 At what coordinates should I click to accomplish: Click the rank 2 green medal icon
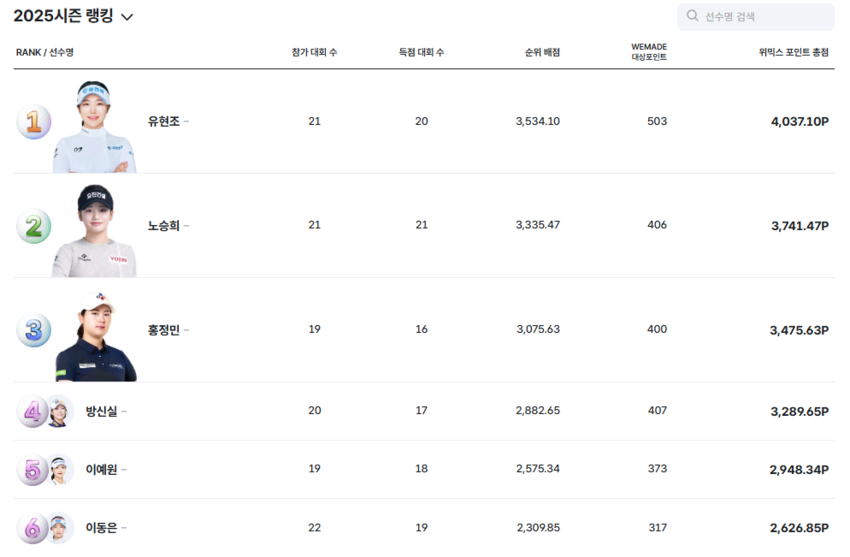click(x=33, y=226)
